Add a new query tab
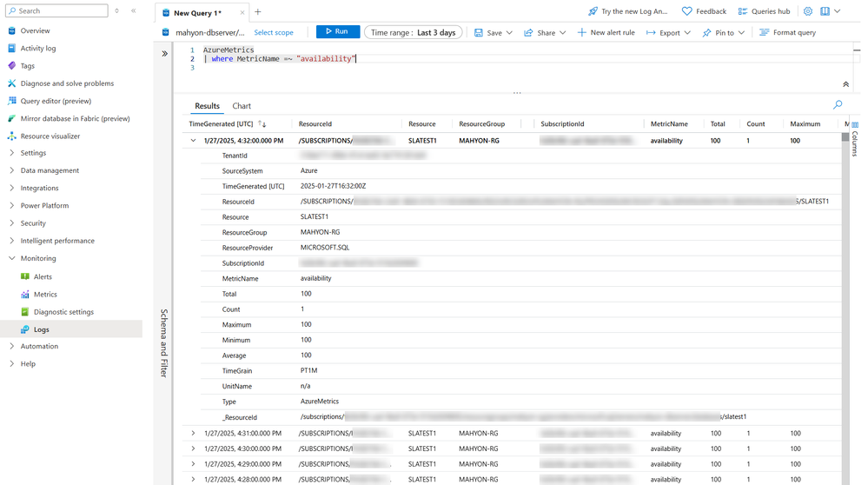 258,11
